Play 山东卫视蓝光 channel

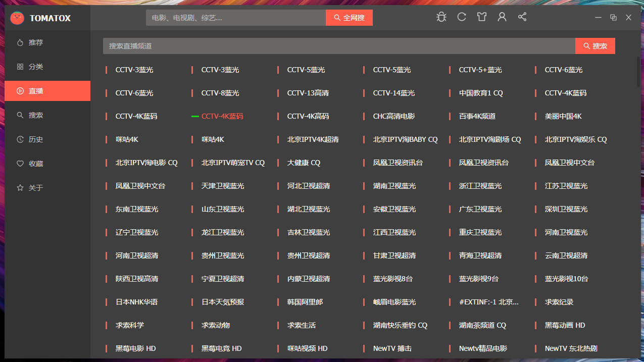tap(223, 209)
